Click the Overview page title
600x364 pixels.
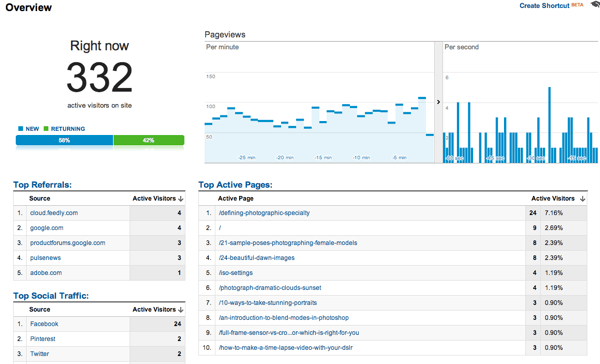coord(29,7)
